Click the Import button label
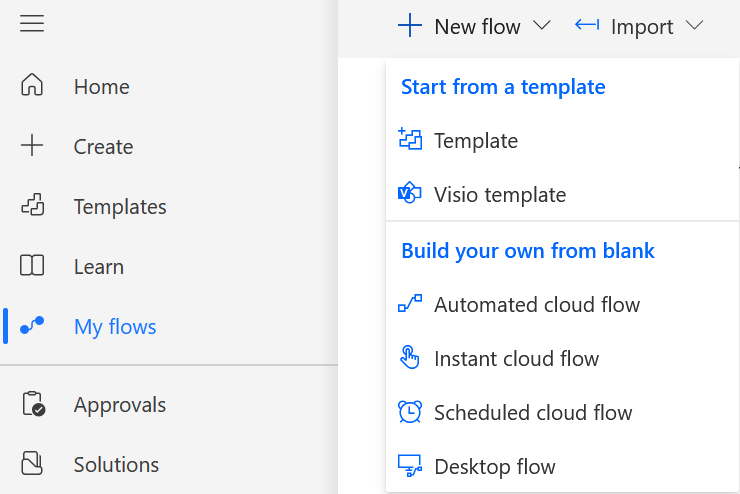The height and width of the screenshot is (494, 740). point(642,27)
